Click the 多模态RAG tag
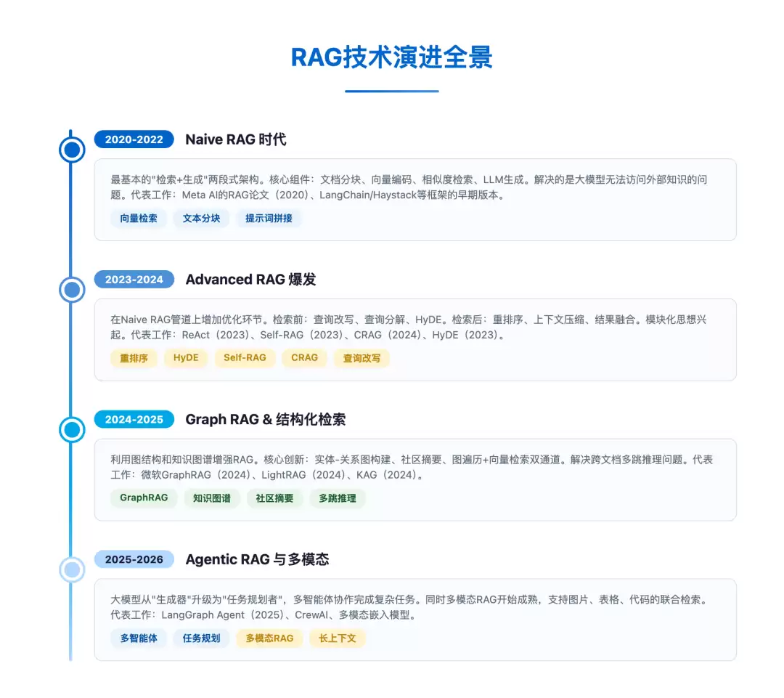Screen dimensions: 784x698 click(269, 638)
